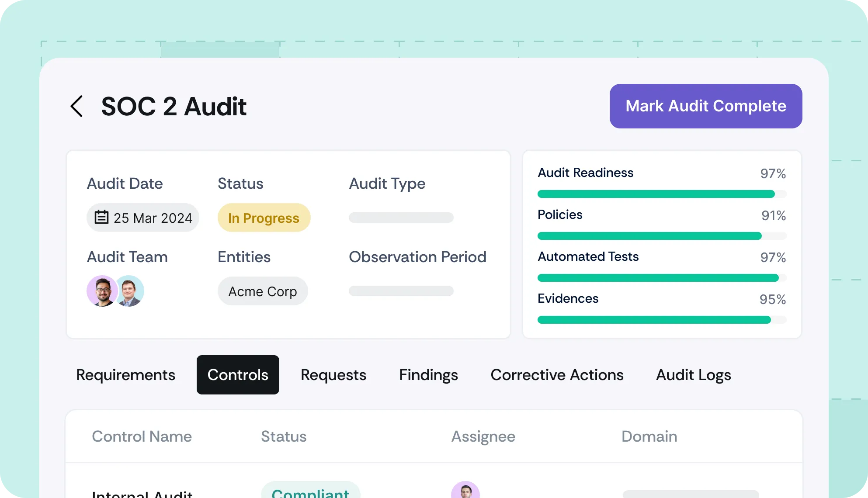Click the Acme Corp entity chip

click(x=263, y=291)
